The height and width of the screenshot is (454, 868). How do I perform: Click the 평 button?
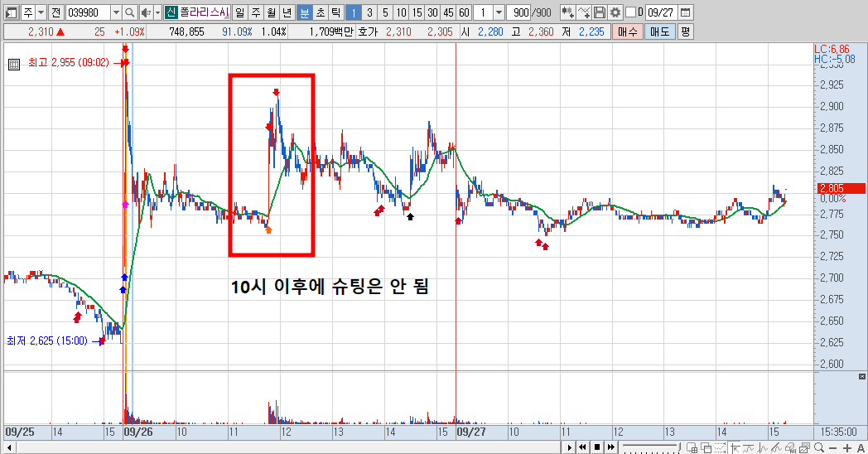pos(685,31)
